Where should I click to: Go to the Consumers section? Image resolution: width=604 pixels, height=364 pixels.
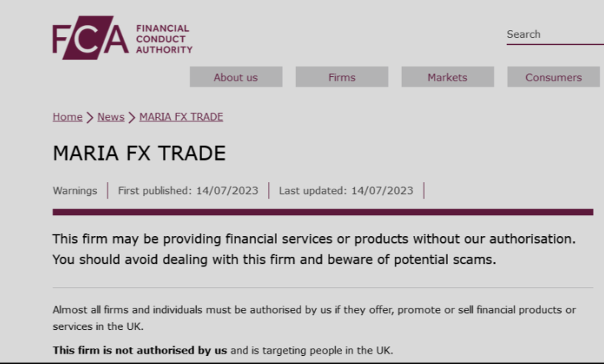click(553, 77)
